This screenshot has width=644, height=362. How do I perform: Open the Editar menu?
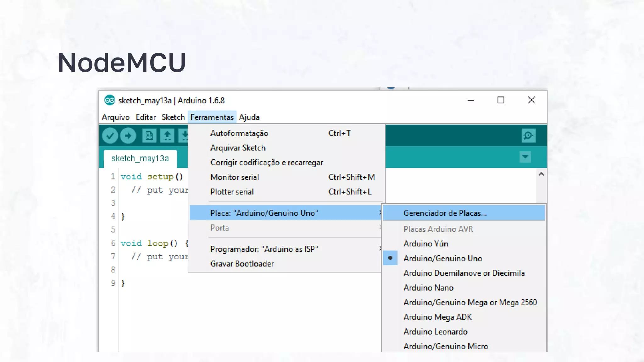click(x=146, y=117)
